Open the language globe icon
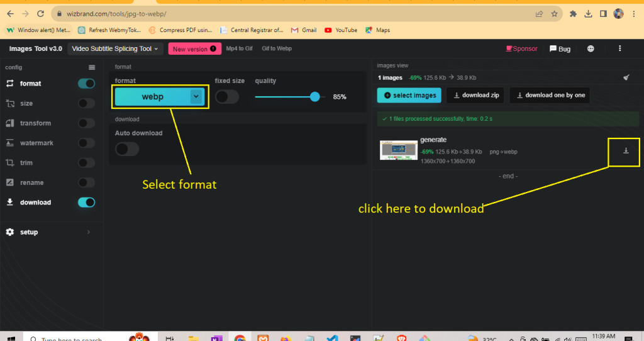The width and height of the screenshot is (644, 341). tap(591, 48)
